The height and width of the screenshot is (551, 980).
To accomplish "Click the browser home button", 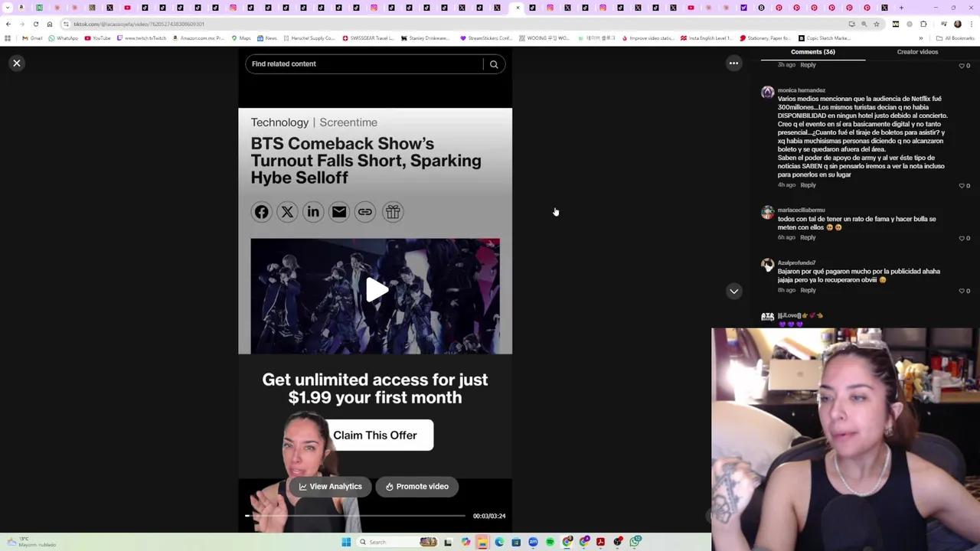I will tap(50, 24).
